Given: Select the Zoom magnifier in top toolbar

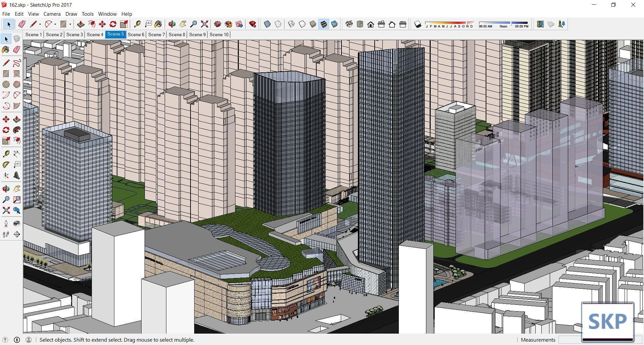Looking at the screenshot, I should [x=194, y=24].
